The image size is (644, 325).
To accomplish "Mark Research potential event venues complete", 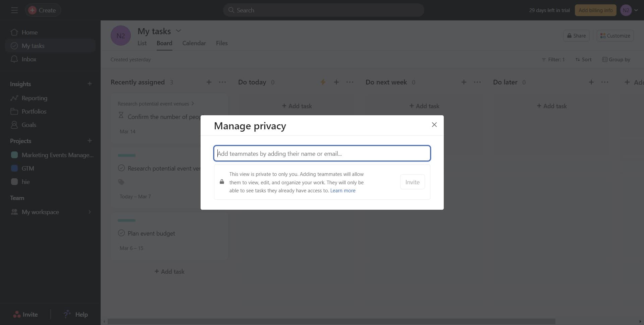I will [121, 168].
